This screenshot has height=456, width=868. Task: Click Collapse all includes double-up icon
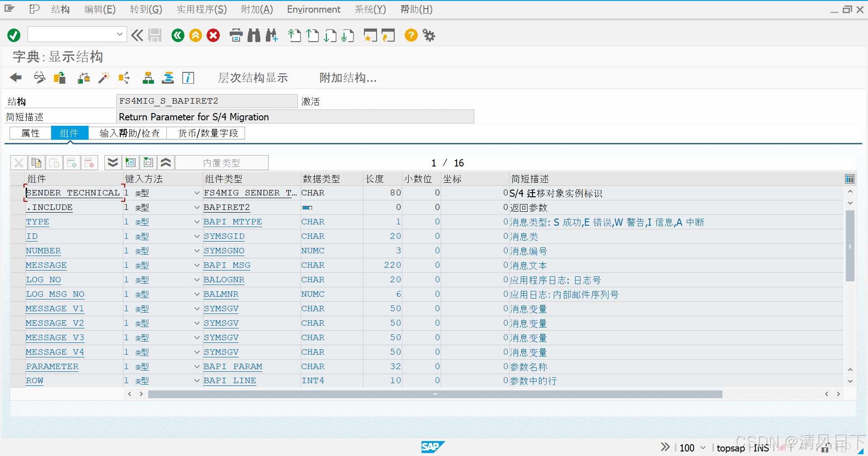[x=166, y=163]
